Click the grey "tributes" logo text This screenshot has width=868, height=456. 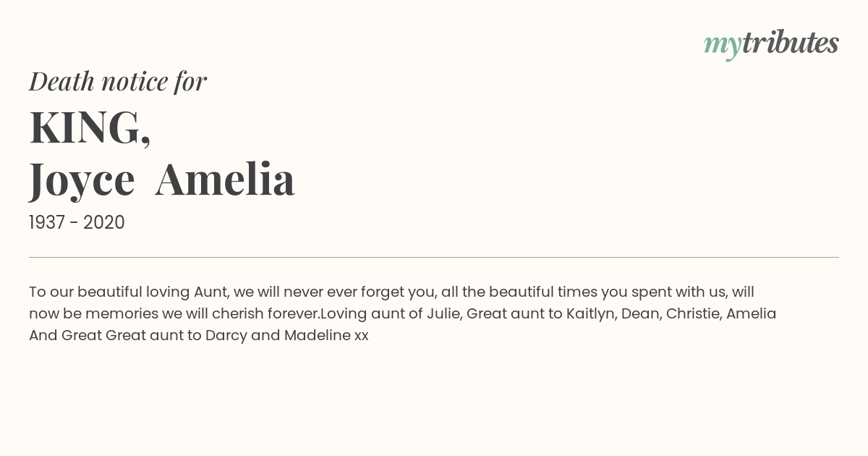tap(791, 43)
